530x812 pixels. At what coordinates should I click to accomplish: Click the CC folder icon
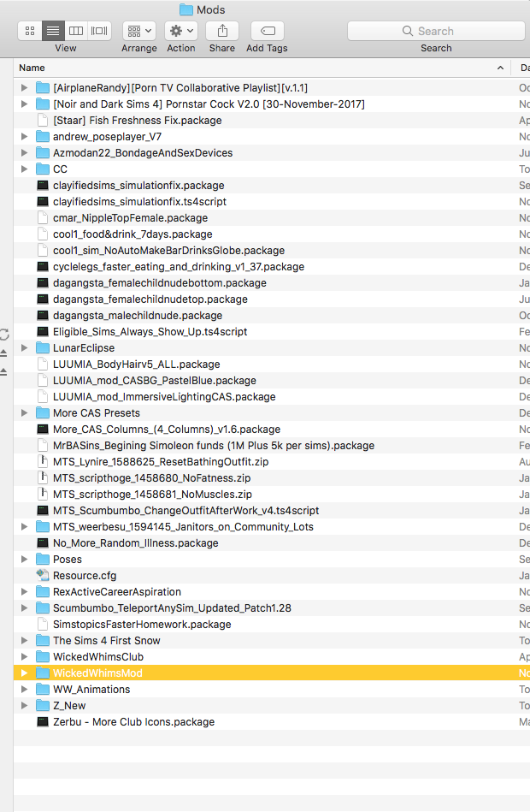coord(43,169)
